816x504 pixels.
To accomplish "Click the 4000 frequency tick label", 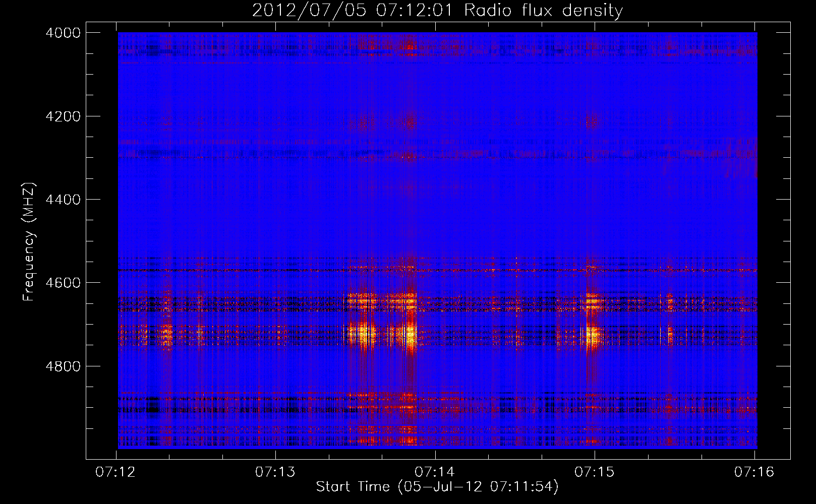I will coord(63,33).
